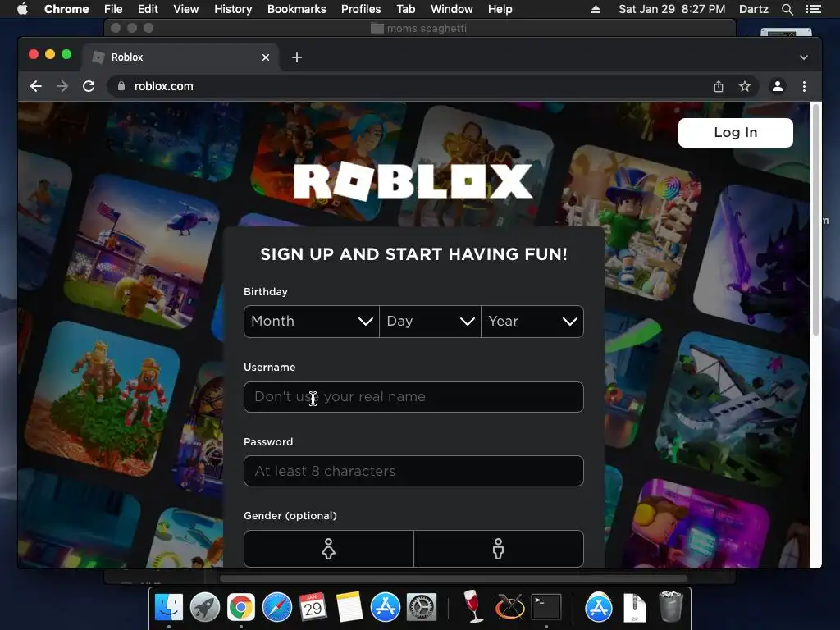Click the 'moms spaghetti' Finder window title
Viewport: 840px width, 630px height.
coord(427,29)
